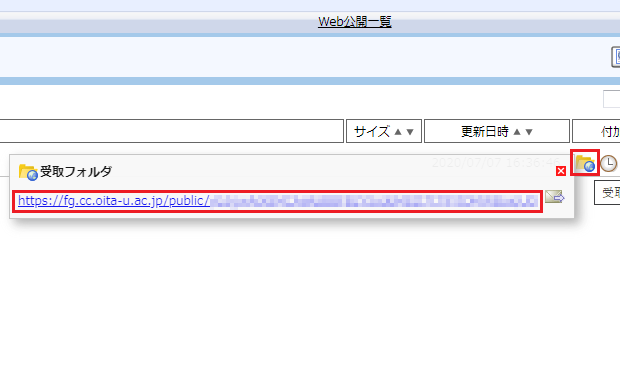Open the Web公開一覧 link
Image resolution: width=620 pixels, height=380 pixels.
point(355,21)
